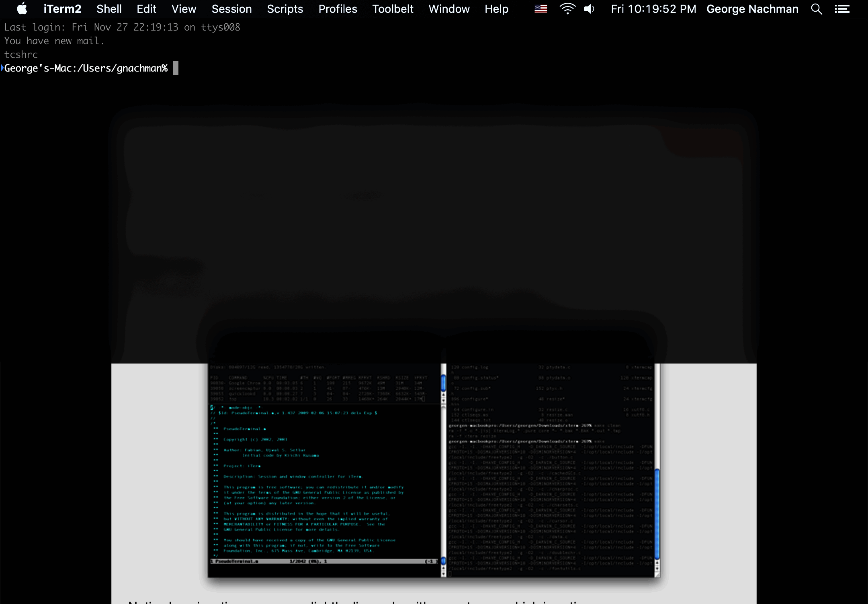Open the Toolbelt menu
Image resolution: width=868 pixels, height=604 pixels.
pyautogui.click(x=393, y=9)
